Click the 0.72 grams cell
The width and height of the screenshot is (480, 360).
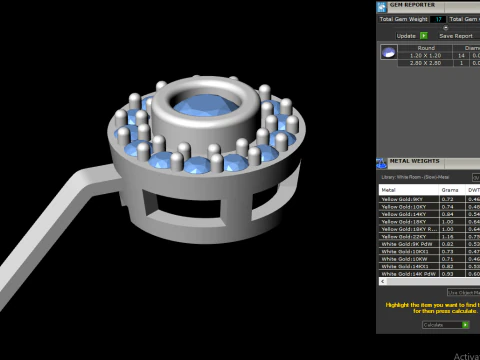[452, 199]
